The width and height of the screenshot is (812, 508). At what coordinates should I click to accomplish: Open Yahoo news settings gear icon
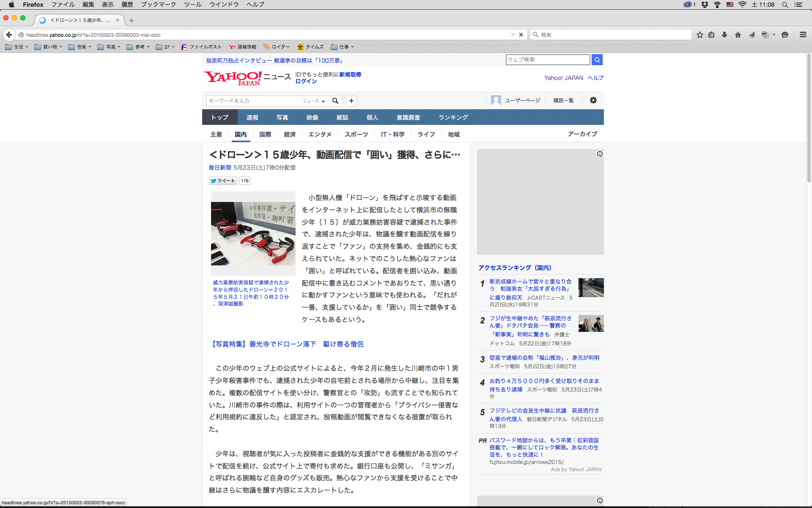(x=593, y=100)
